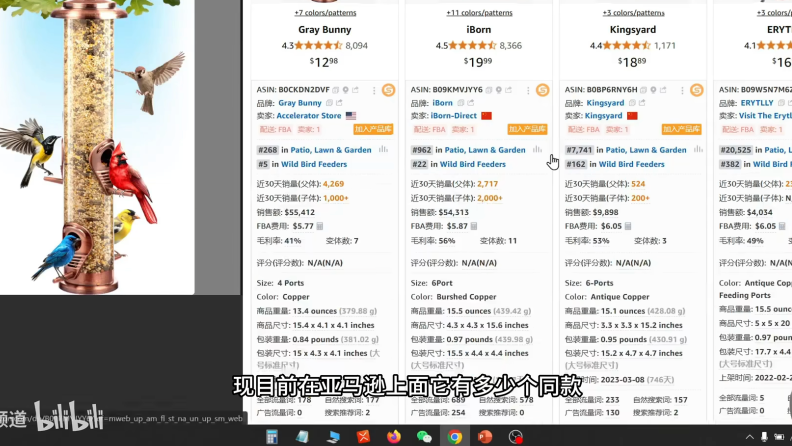Open Kingsyard FBA fee calculator next to $6.05
This screenshot has height=446, width=792.
pos(628,226)
